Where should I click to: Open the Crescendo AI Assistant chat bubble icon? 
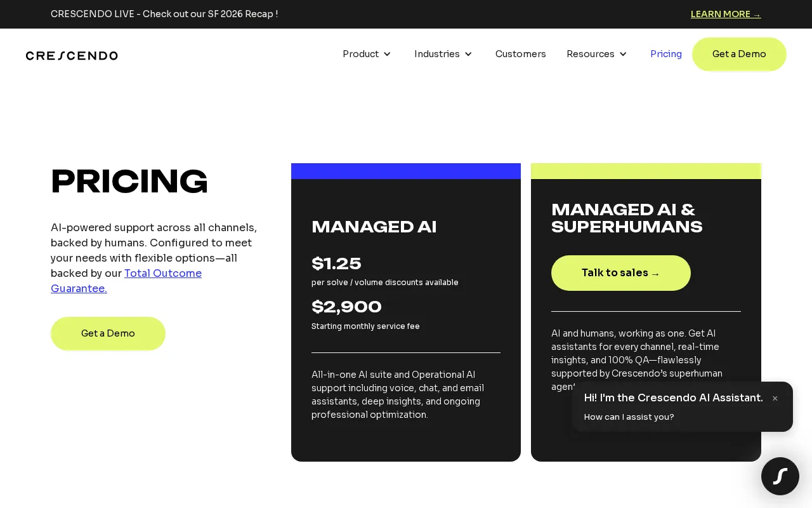[780, 476]
